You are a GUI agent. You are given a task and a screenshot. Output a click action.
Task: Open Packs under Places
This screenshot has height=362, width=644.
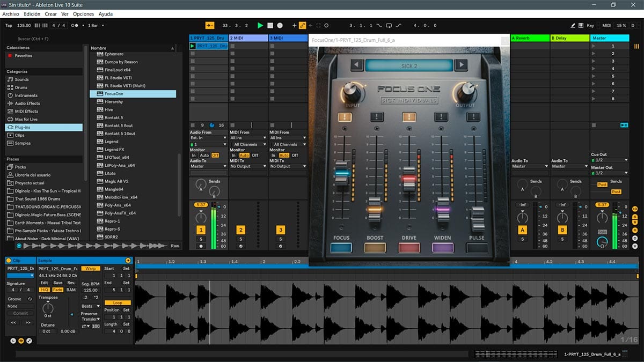point(43,167)
